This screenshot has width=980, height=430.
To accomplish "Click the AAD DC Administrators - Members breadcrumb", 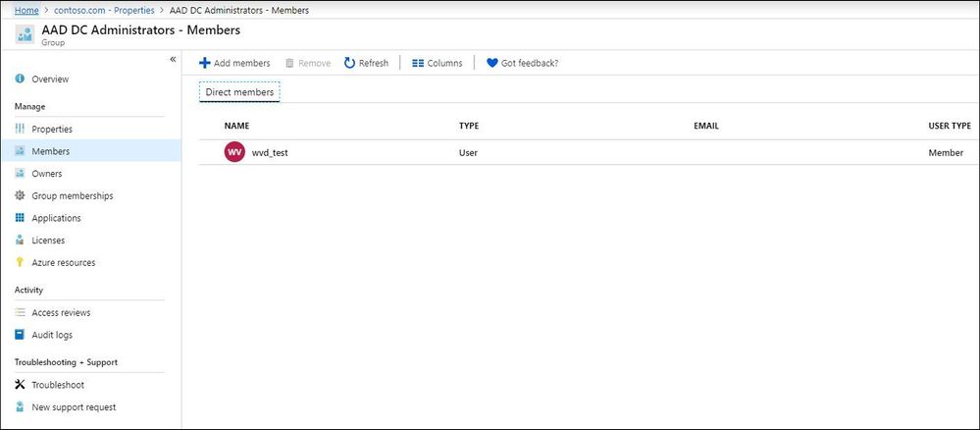I will click(238, 10).
